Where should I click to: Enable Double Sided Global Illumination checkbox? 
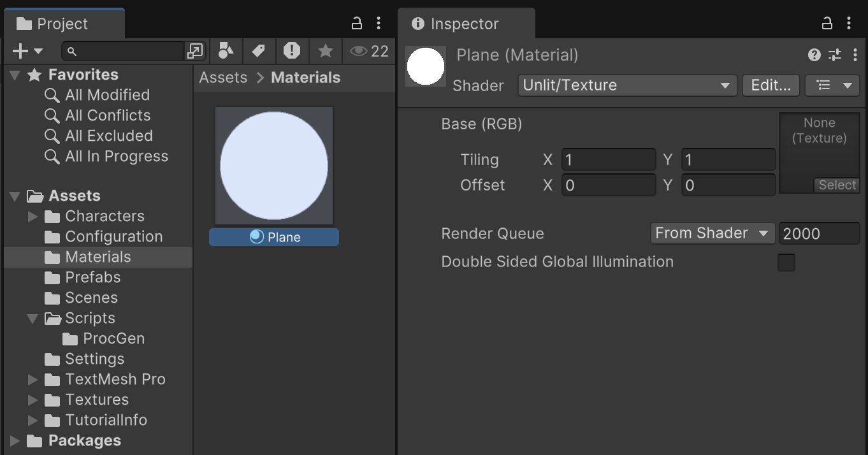tap(786, 263)
